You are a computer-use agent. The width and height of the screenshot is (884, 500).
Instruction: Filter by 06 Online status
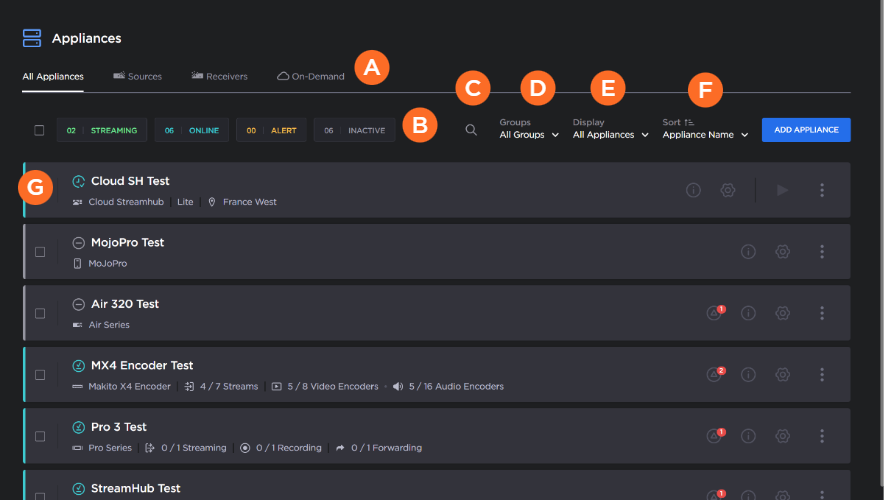click(192, 130)
